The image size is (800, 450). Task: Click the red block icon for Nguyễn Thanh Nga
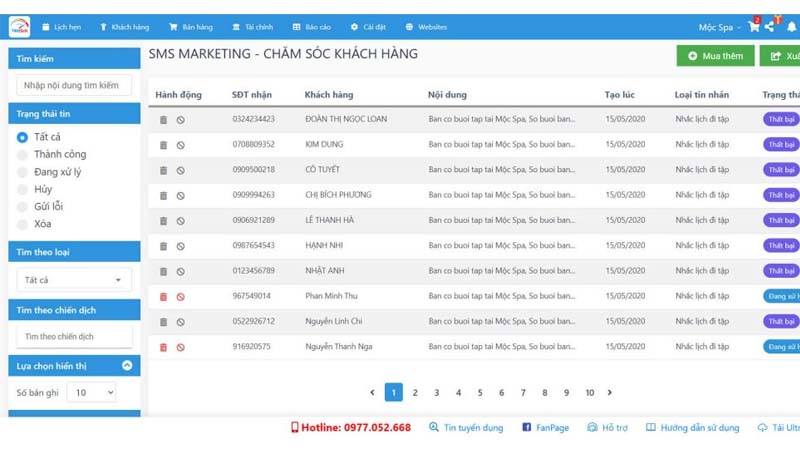pos(180,347)
